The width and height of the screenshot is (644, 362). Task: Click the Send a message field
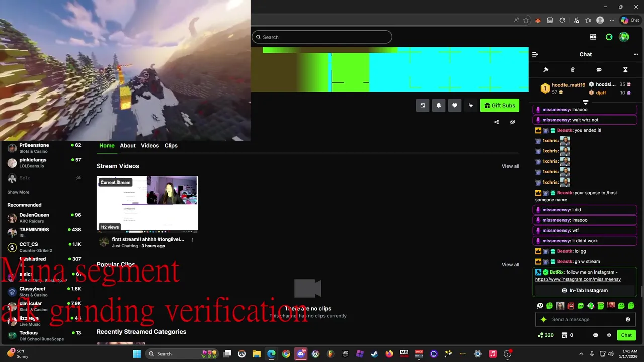click(586, 319)
